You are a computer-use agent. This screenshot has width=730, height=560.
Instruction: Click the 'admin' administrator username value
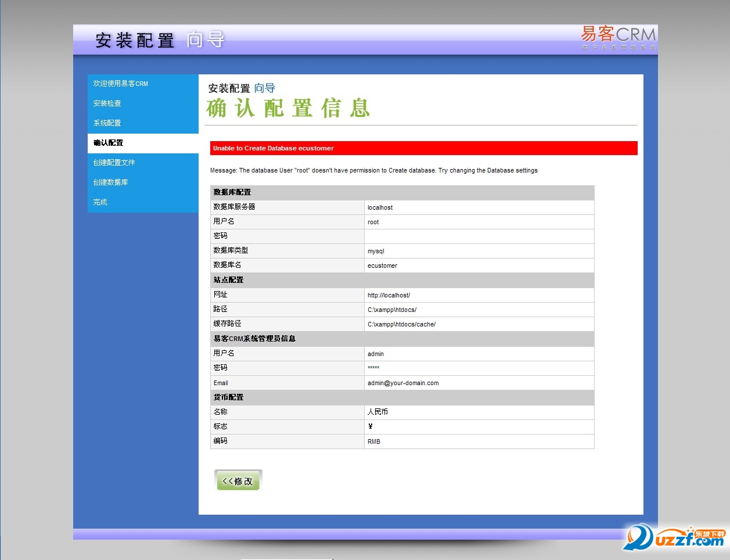pos(376,354)
